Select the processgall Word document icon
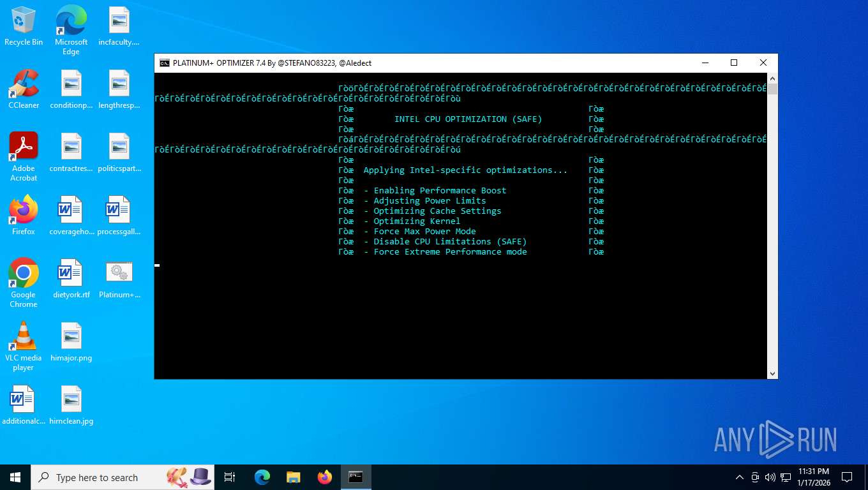The width and height of the screenshot is (868, 490). coord(119,216)
